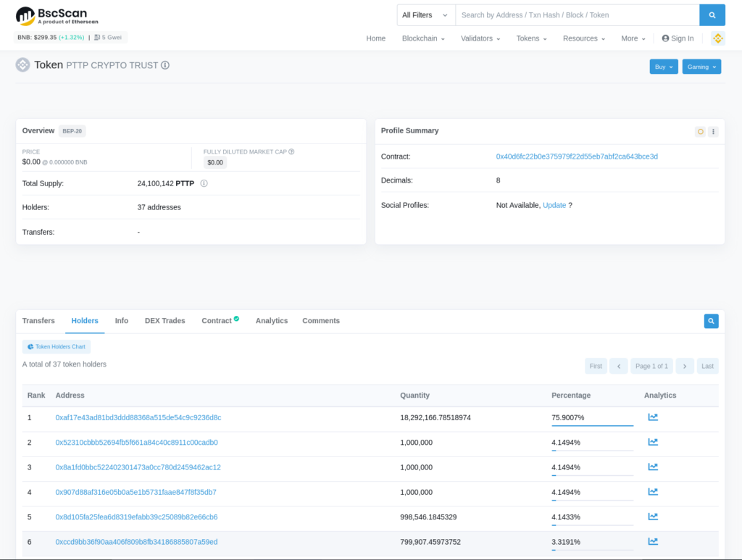The image size is (742, 560).
Task: Open analytics chart icon for rank 4 holder
Action: pos(653,492)
